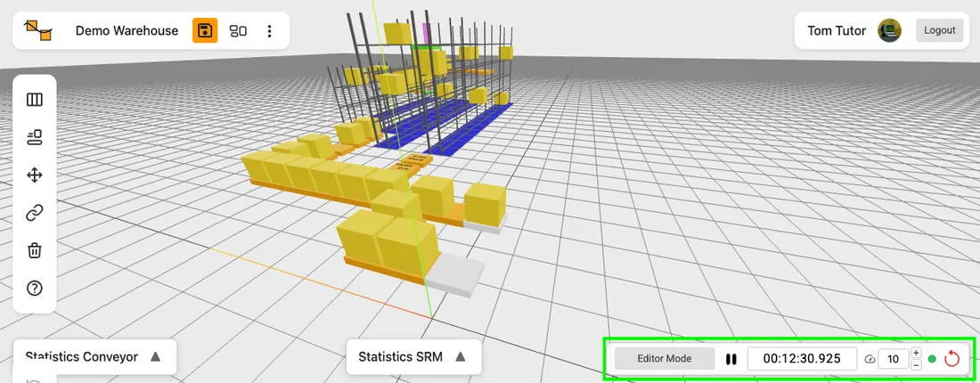This screenshot has height=383, width=980.
Task: Click the Logout button
Action: [939, 30]
